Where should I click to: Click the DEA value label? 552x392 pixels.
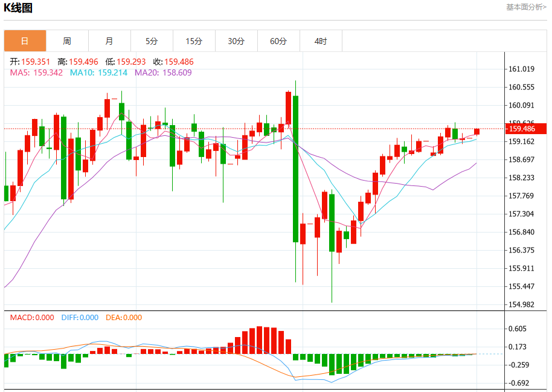(124, 317)
